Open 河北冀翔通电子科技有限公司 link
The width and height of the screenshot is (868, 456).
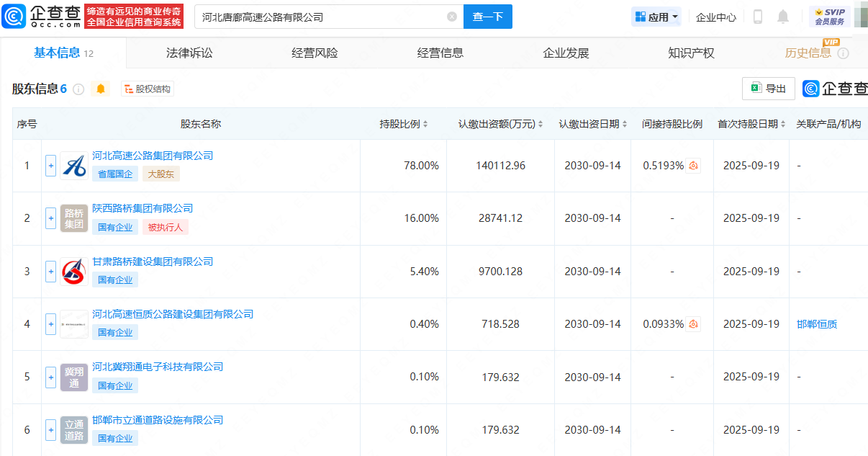pos(158,367)
